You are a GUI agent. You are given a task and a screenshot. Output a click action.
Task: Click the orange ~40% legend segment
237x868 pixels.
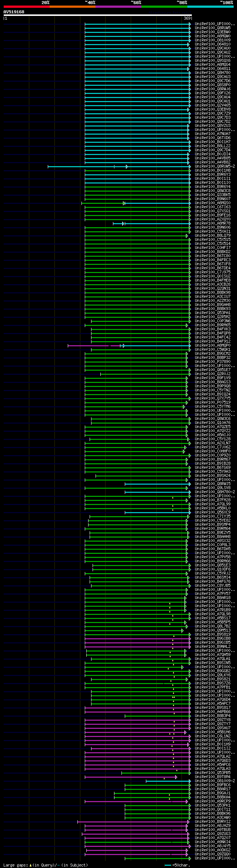tap(72, 7)
